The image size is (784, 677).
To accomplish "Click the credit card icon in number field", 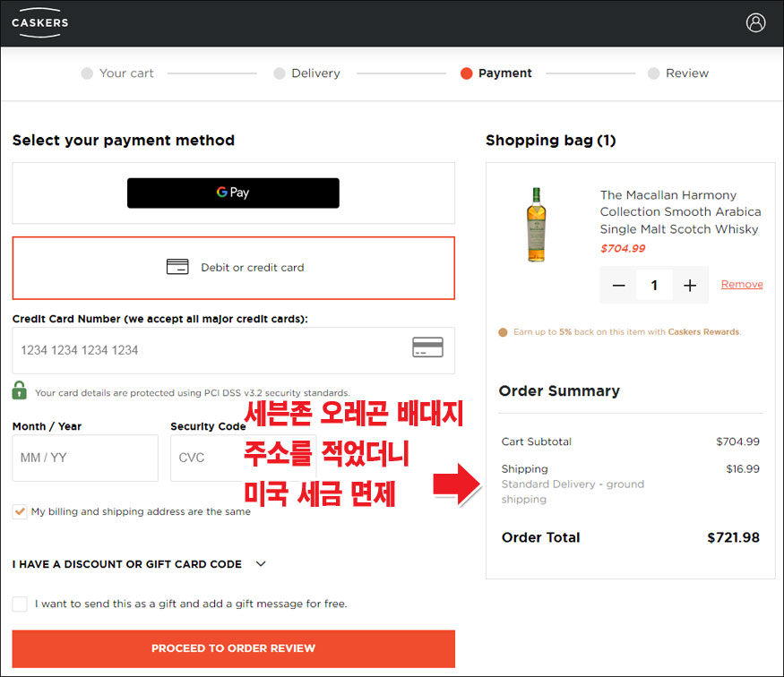I will coord(427,347).
